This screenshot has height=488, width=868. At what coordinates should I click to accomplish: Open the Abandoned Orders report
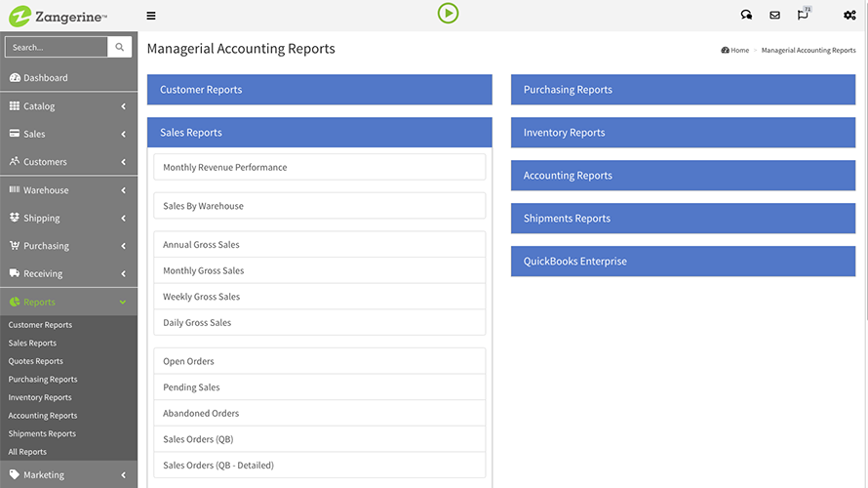point(319,414)
